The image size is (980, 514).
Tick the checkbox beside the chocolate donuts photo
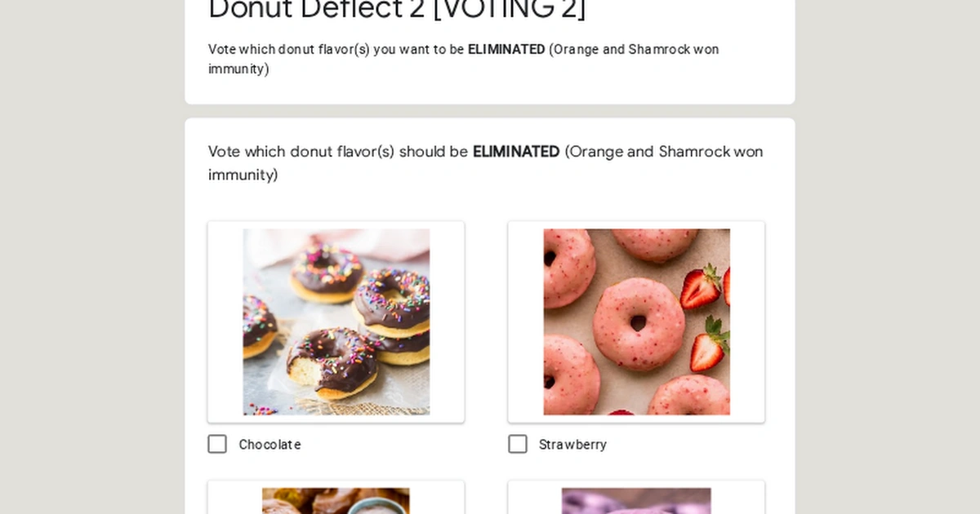pos(216,444)
